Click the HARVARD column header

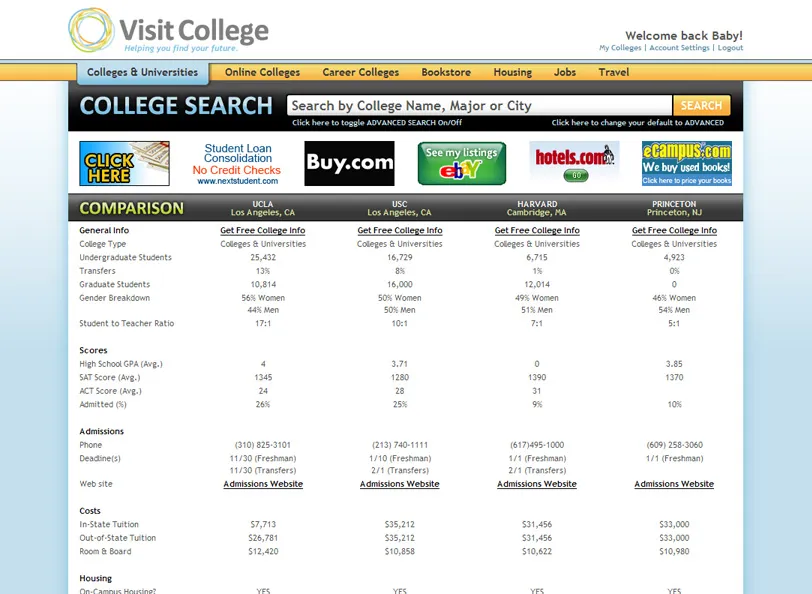(537, 208)
